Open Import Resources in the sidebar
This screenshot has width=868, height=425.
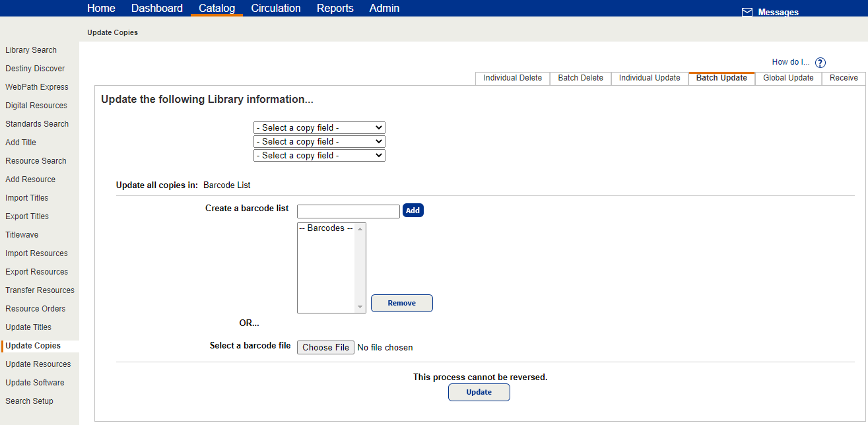tap(36, 253)
